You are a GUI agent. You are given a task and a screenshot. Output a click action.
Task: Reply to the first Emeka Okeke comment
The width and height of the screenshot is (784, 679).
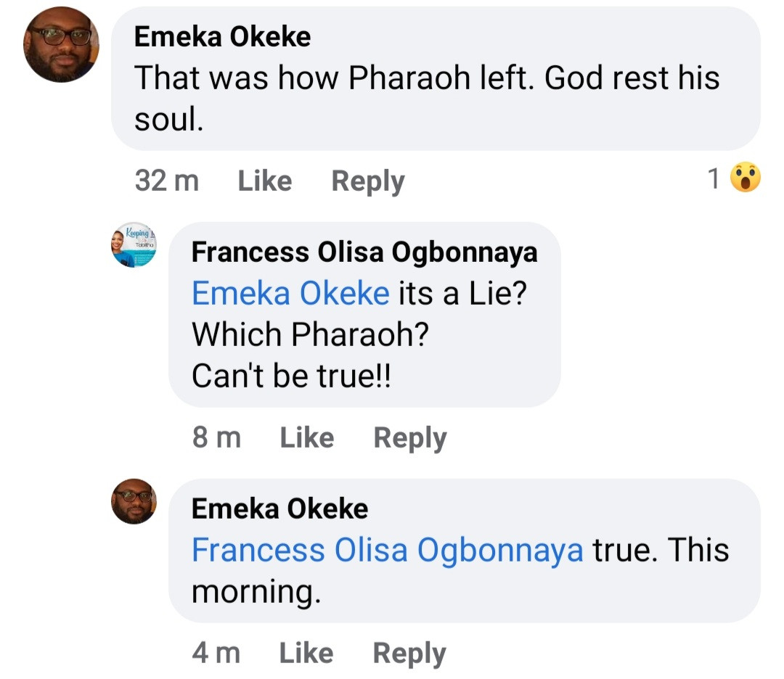point(368,181)
